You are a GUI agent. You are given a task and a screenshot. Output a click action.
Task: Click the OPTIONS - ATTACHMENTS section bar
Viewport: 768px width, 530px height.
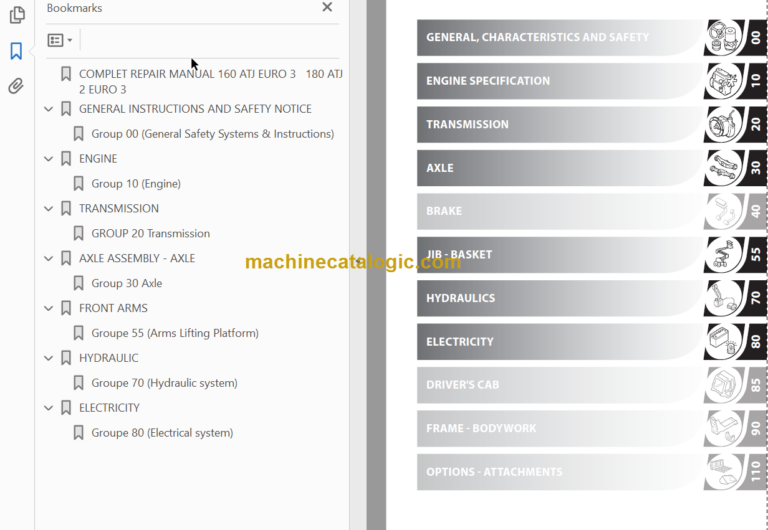(560, 472)
